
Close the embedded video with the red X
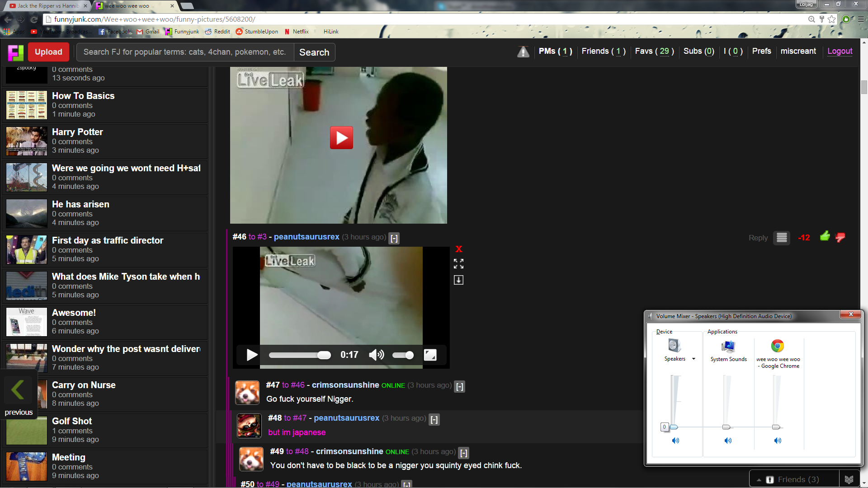(459, 249)
